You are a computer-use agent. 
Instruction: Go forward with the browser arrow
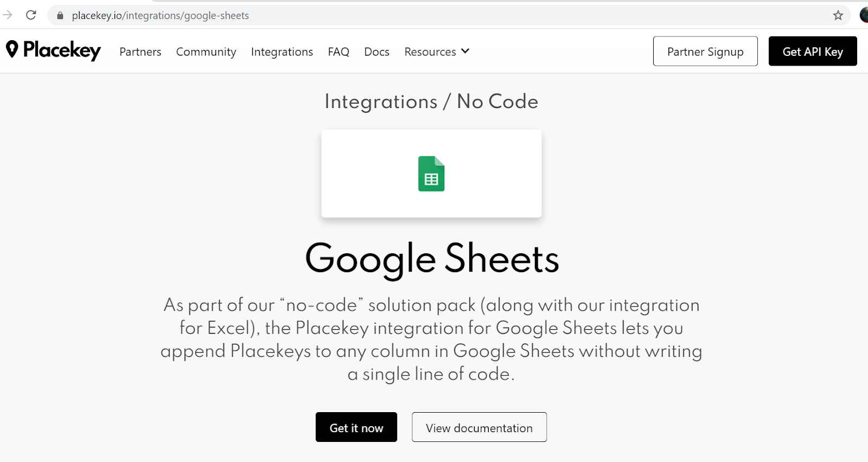(x=7, y=15)
